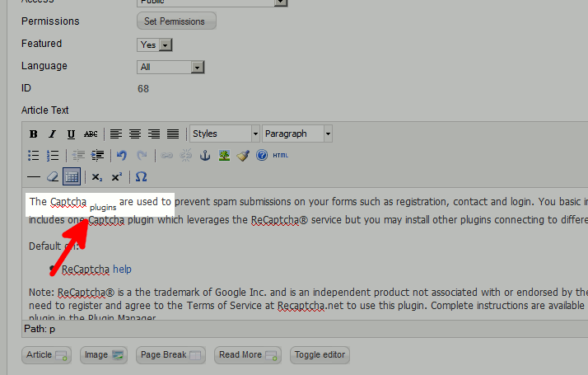Open HTML source editor
Viewport: 588px width, 375px height.
click(281, 156)
